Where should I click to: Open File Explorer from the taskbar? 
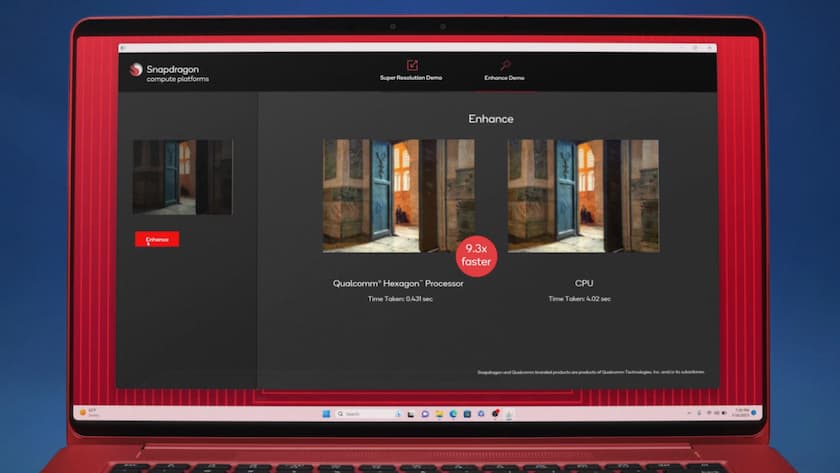click(x=439, y=414)
